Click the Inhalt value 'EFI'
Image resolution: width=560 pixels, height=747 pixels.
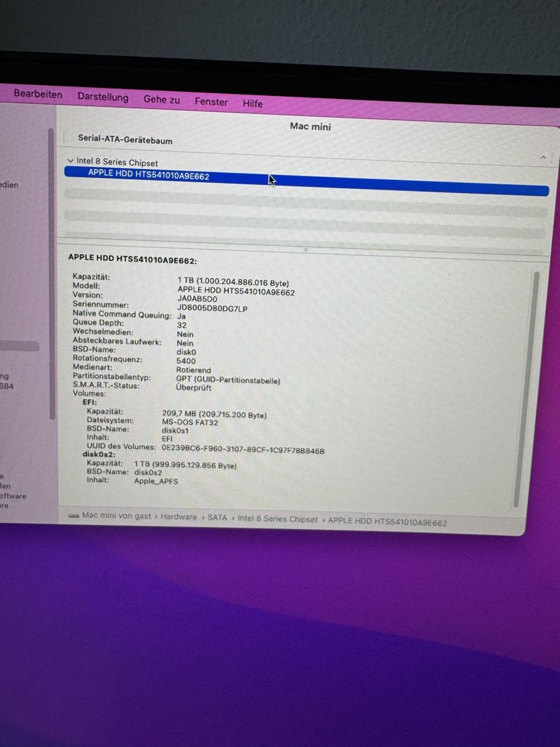(167, 439)
